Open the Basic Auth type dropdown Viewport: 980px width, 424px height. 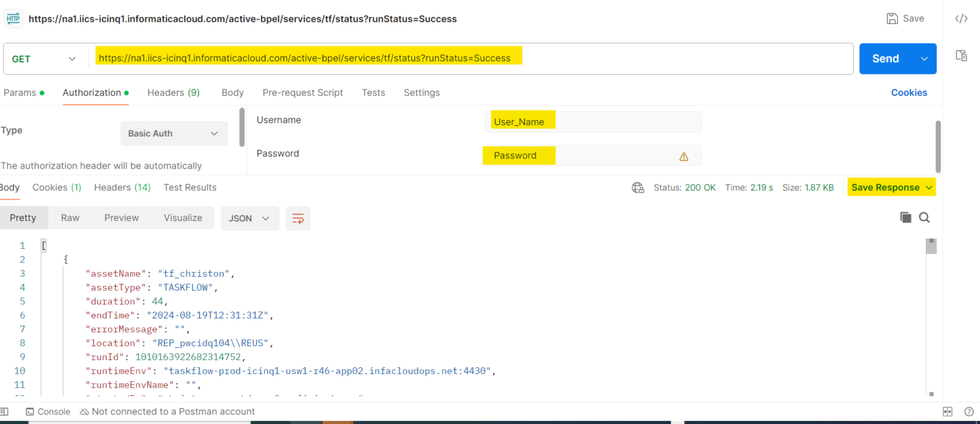[174, 133]
